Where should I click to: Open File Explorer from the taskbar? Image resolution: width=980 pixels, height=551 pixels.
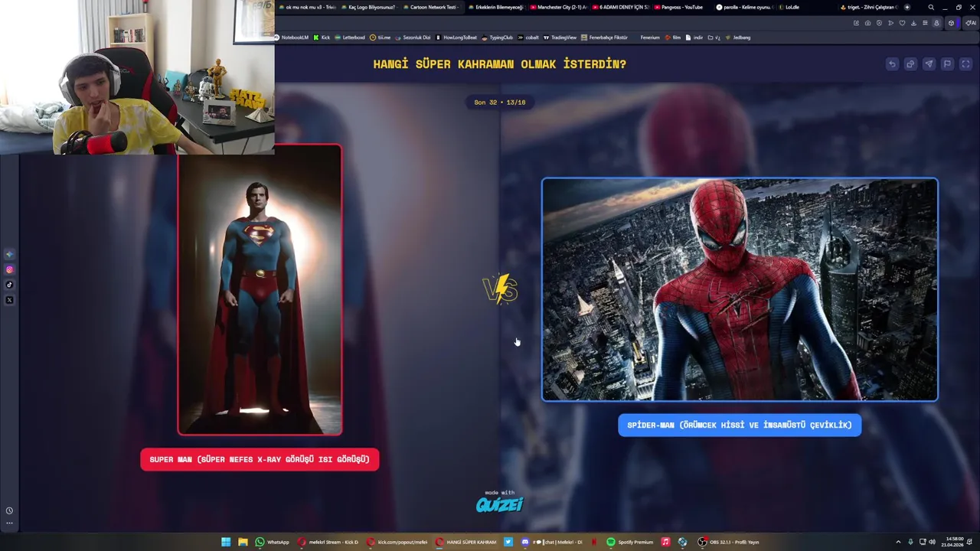click(243, 542)
